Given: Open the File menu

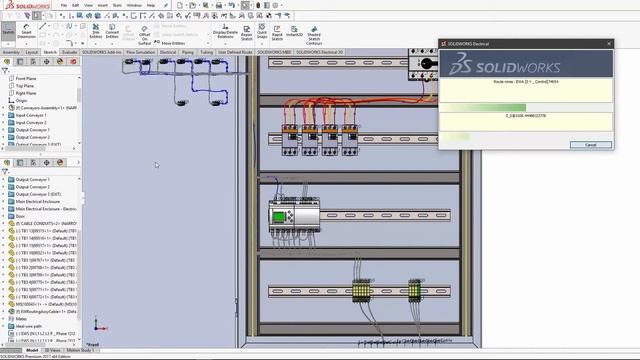Looking at the screenshot, I should tap(64, 6).
